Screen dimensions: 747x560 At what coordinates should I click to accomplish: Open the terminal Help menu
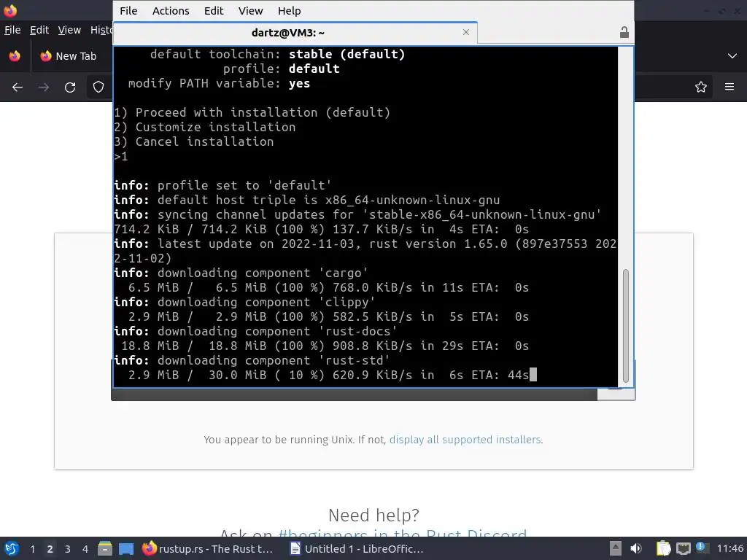[289, 10]
